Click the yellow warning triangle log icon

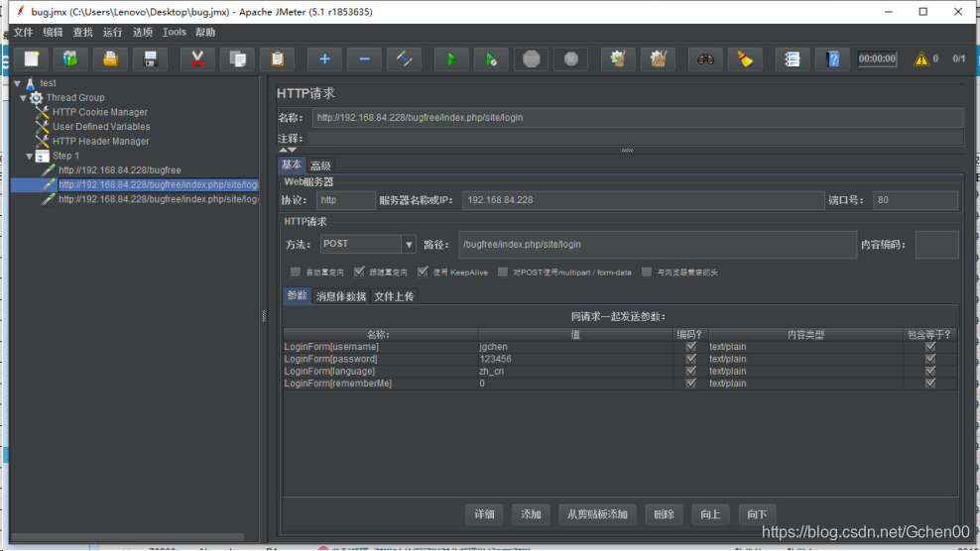tap(921, 58)
